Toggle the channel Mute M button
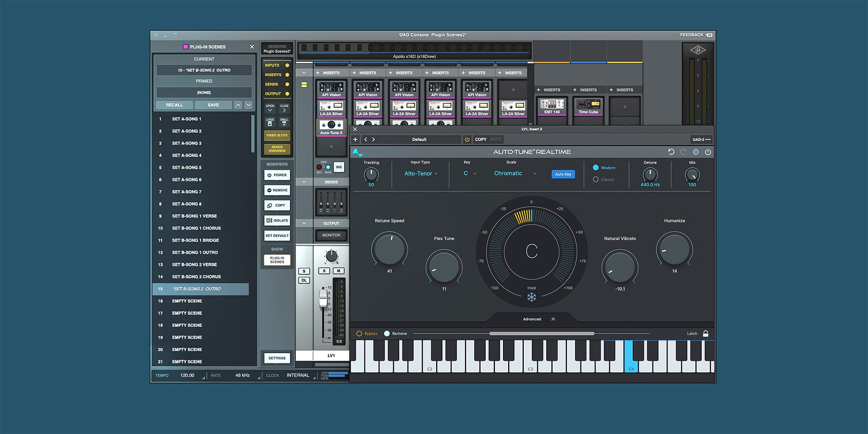This screenshot has height=434, width=868. coord(339,271)
